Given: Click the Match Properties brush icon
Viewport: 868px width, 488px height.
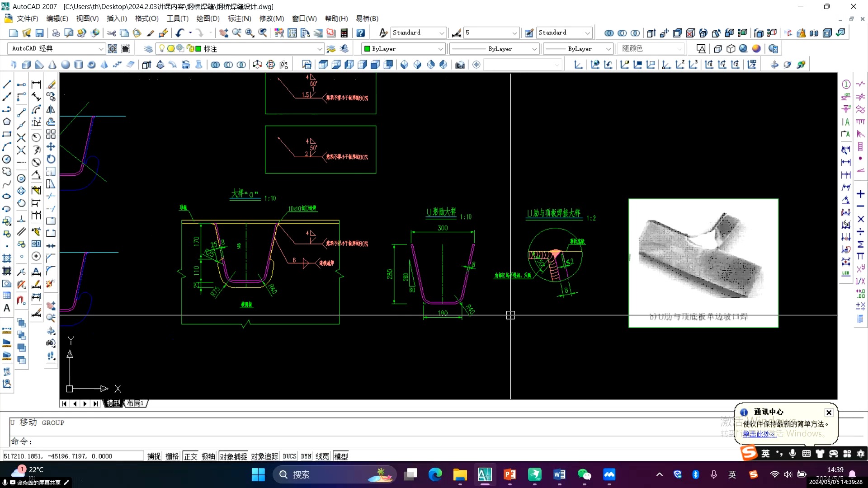Looking at the screenshot, I should click(151, 33).
